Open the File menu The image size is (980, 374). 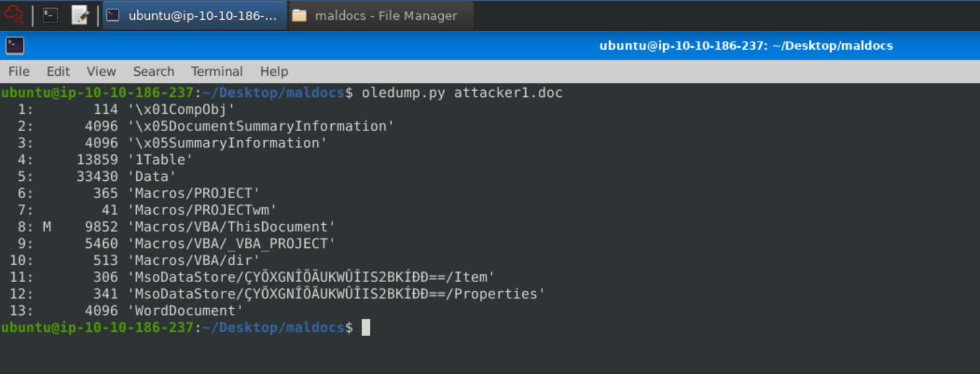(x=19, y=71)
